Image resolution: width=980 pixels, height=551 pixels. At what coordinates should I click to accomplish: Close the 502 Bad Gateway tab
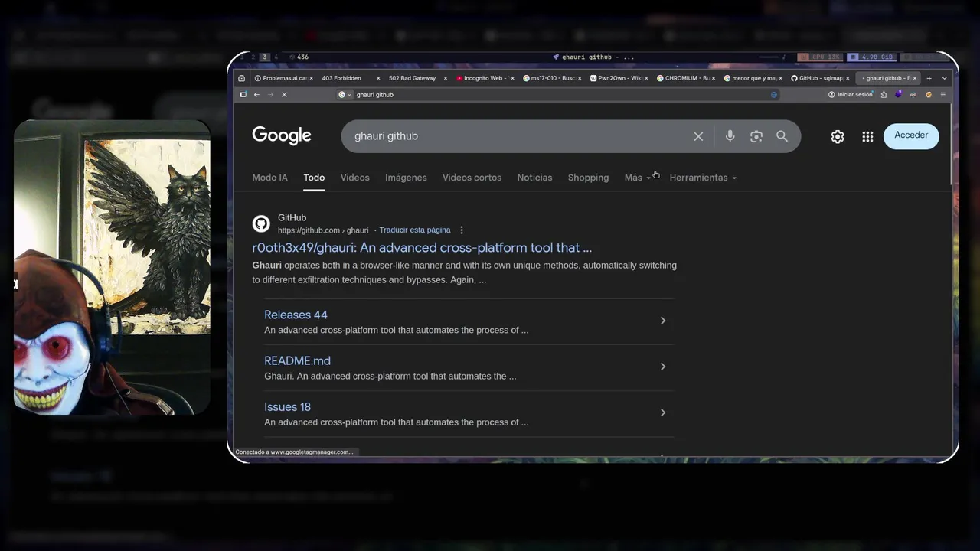coord(445,78)
